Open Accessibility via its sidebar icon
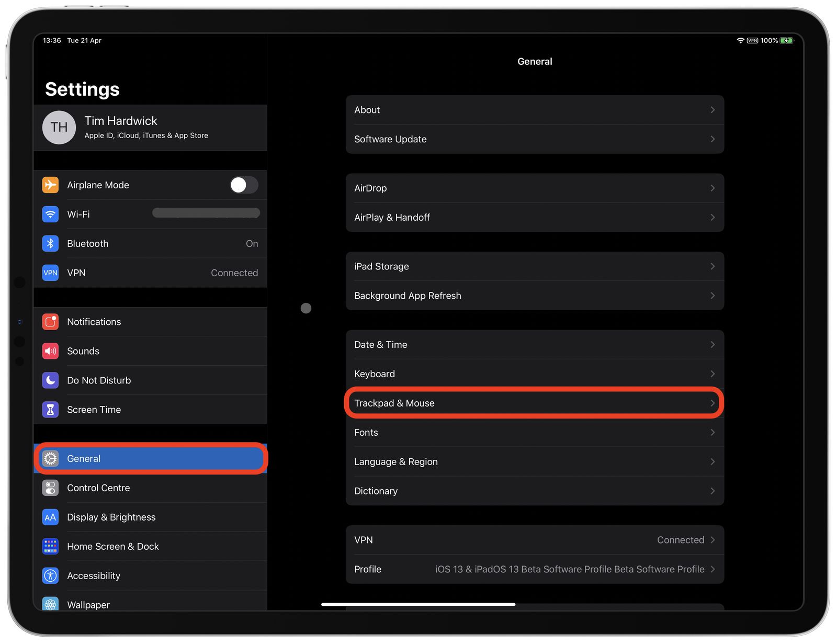 pos(50,575)
